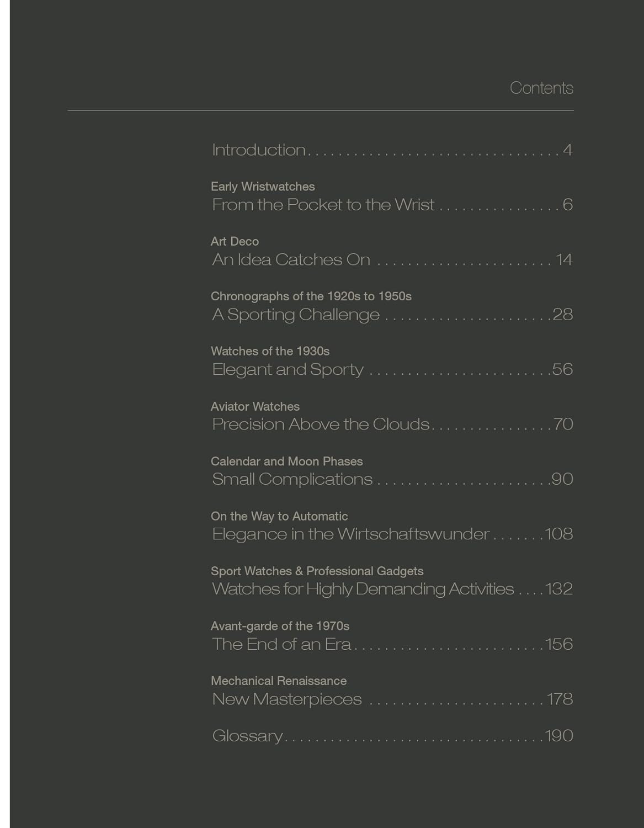
Task: Go to 'An Idea Catches On' chapter
Action: [291, 259]
